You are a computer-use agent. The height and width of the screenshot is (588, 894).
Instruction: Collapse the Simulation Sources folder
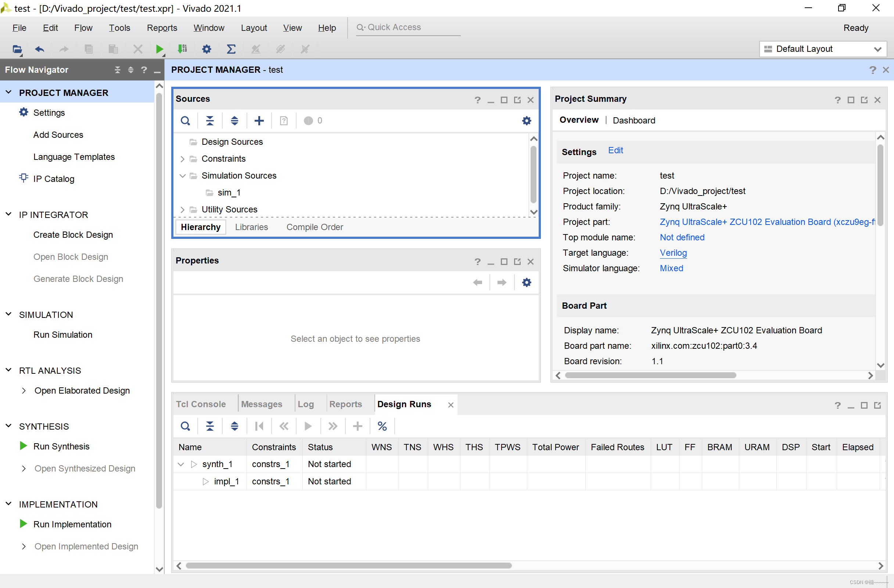183,176
